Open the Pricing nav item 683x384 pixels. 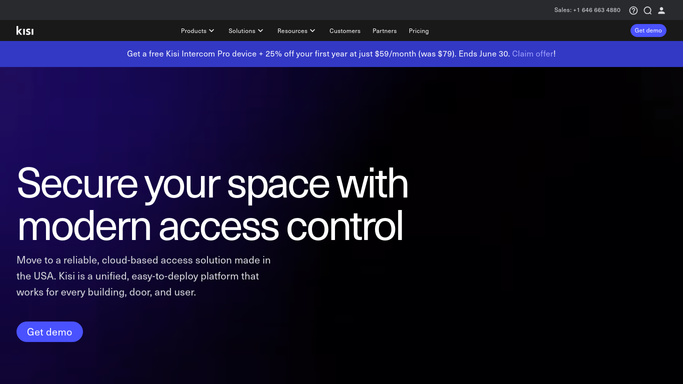pos(419,31)
